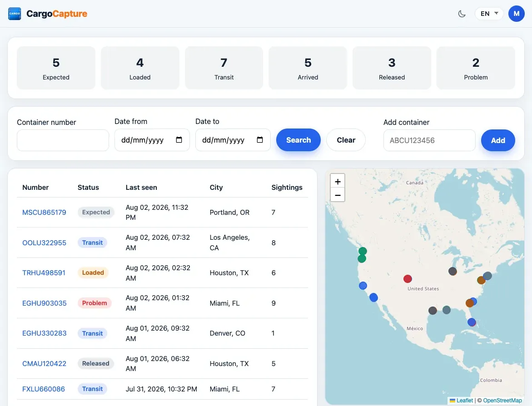Open the OpenStreetMap attribution link
This screenshot has height=406, width=532.
pos(502,400)
